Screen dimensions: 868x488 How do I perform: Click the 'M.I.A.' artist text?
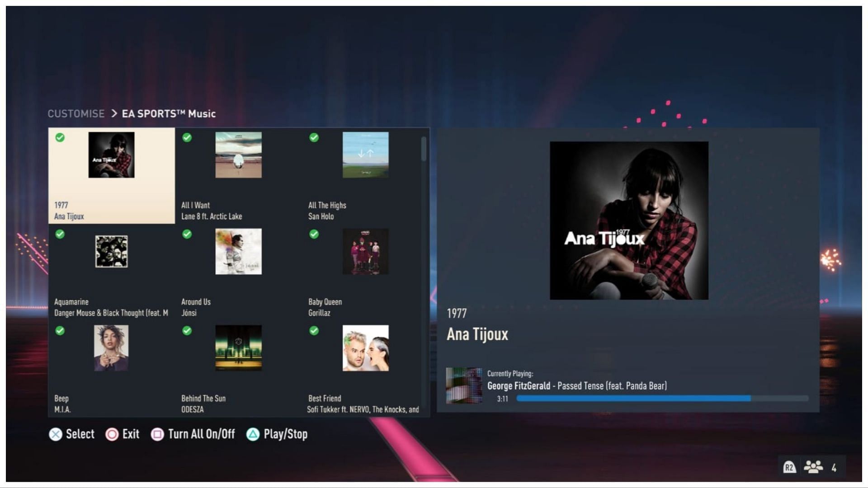(62, 410)
